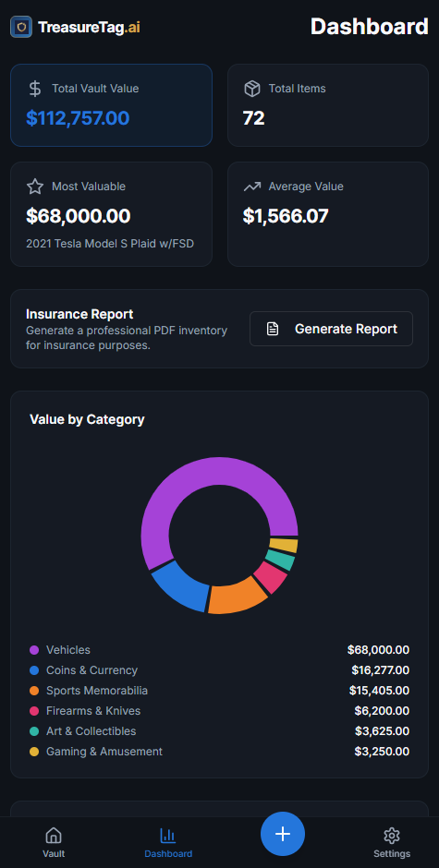
Task: Select the teal Art & Collectibles donut segment
Action: (x=281, y=559)
